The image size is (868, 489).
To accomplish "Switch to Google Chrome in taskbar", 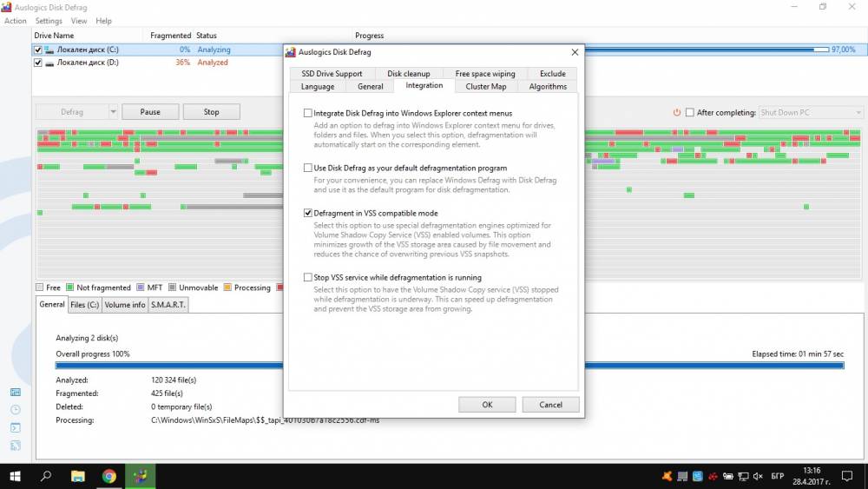I will pos(109,476).
